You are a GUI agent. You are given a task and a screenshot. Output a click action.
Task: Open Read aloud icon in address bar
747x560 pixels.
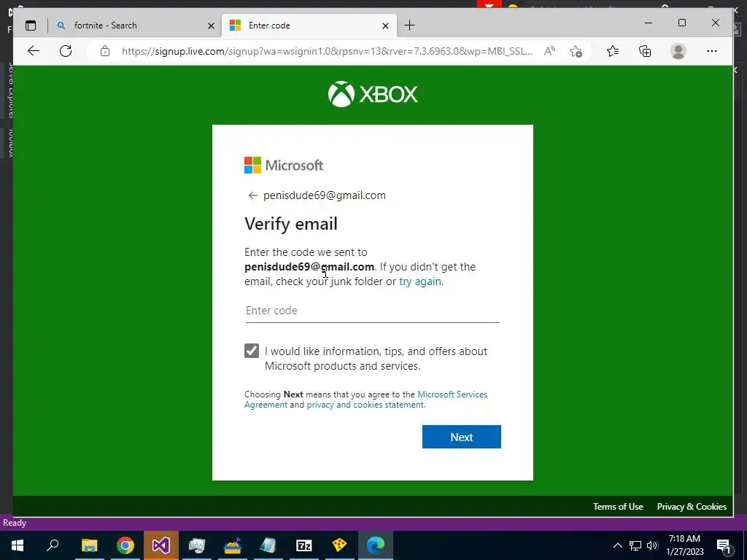(x=549, y=51)
